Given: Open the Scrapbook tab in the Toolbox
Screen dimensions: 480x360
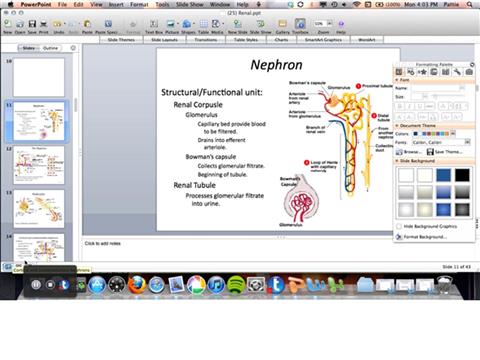Looking at the screenshot, I should tap(434, 72).
